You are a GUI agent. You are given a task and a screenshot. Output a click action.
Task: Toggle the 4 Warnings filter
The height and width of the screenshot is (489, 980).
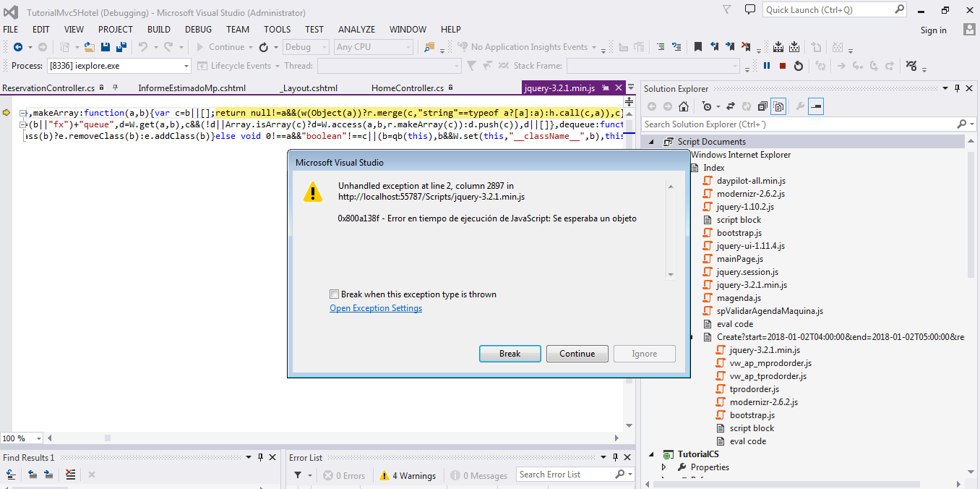coord(408,475)
